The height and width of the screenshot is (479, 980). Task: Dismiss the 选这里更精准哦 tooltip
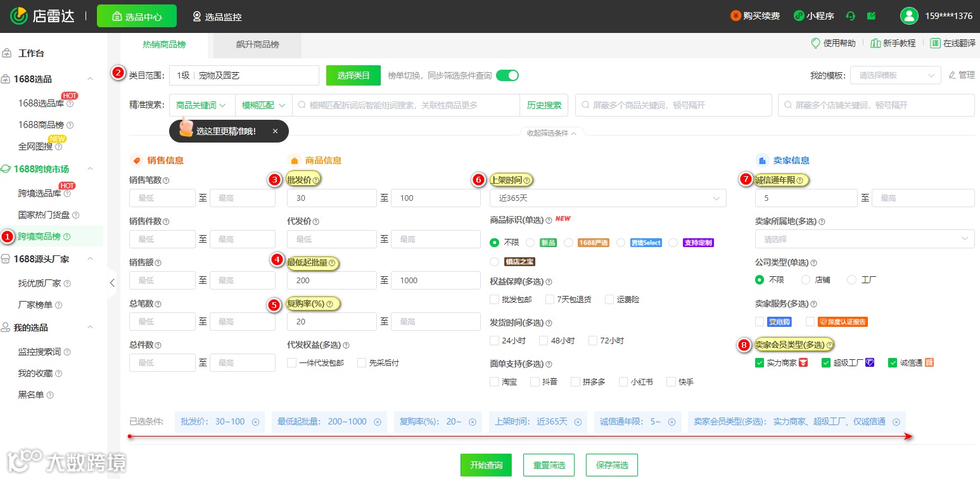[x=275, y=131]
